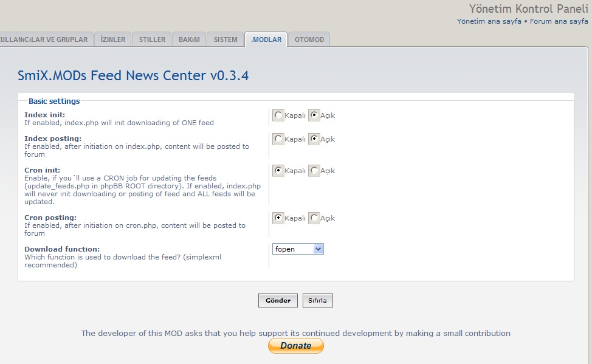Follow the Forum ana sayfa link

[x=559, y=21]
